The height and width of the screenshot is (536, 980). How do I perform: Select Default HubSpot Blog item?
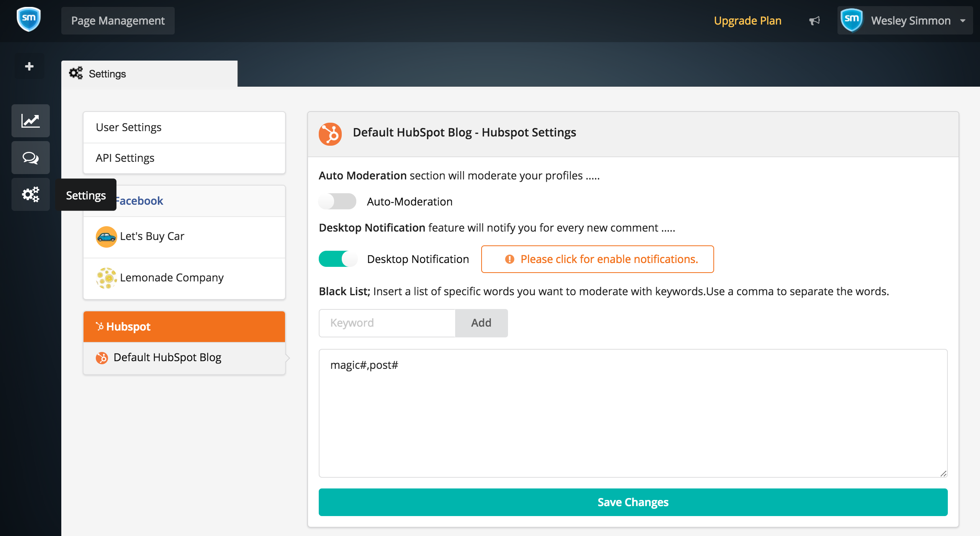pos(184,358)
